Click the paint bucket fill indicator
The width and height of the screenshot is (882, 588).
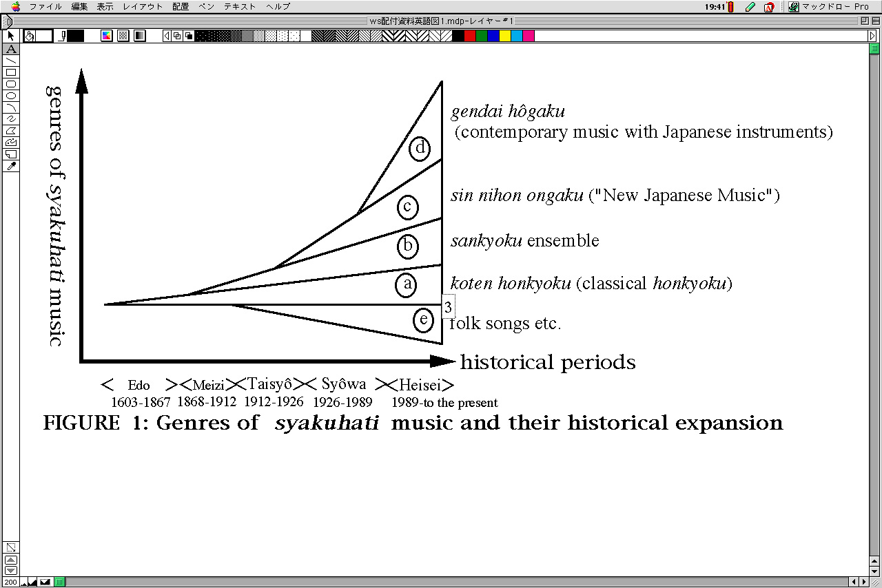point(30,36)
